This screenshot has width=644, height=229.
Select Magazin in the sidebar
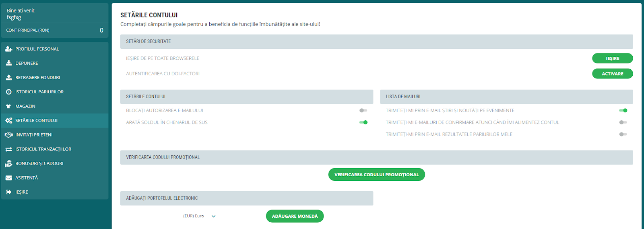coord(55,106)
